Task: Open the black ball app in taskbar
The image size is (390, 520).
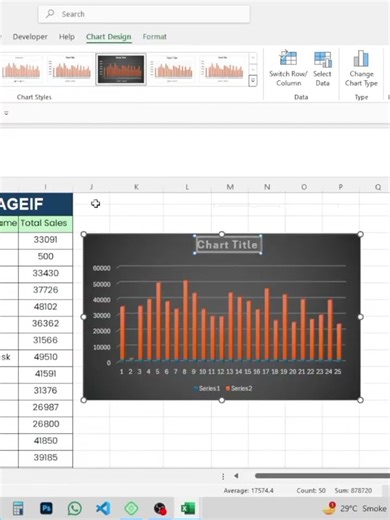Action: pyautogui.click(x=160, y=508)
